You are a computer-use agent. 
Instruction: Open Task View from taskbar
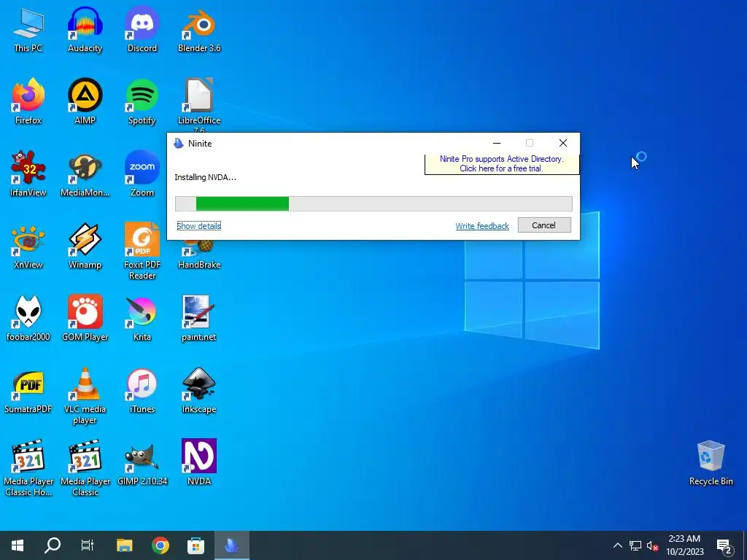point(88,545)
